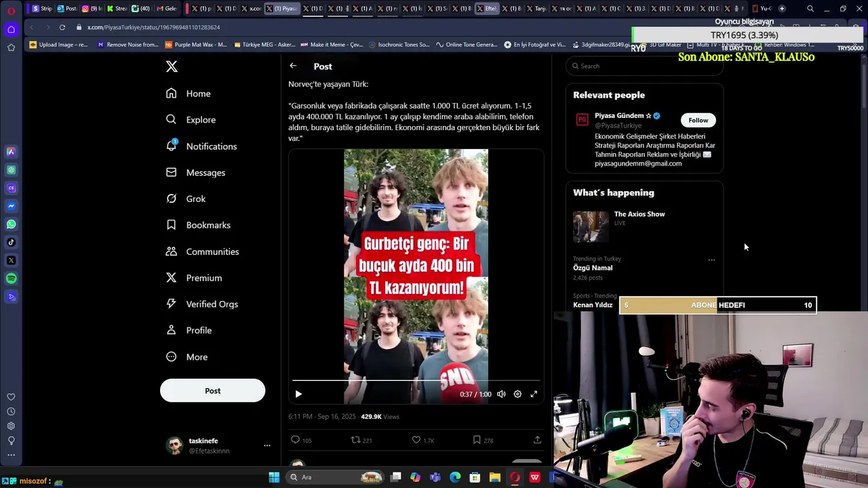Mute the video sound
The height and width of the screenshot is (488, 868).
(501, 394)
